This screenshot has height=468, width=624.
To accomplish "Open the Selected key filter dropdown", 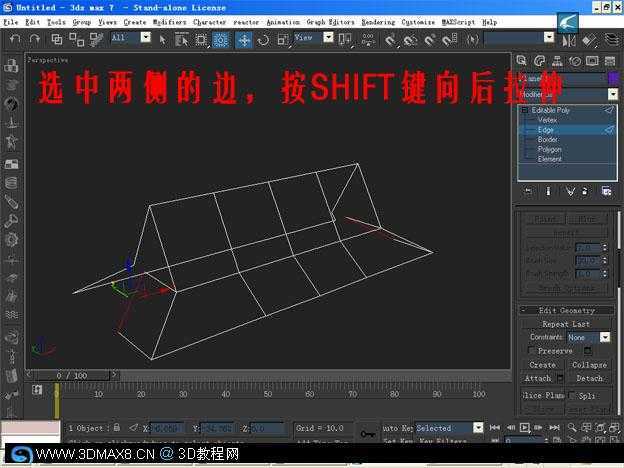I will click(478, 427).
